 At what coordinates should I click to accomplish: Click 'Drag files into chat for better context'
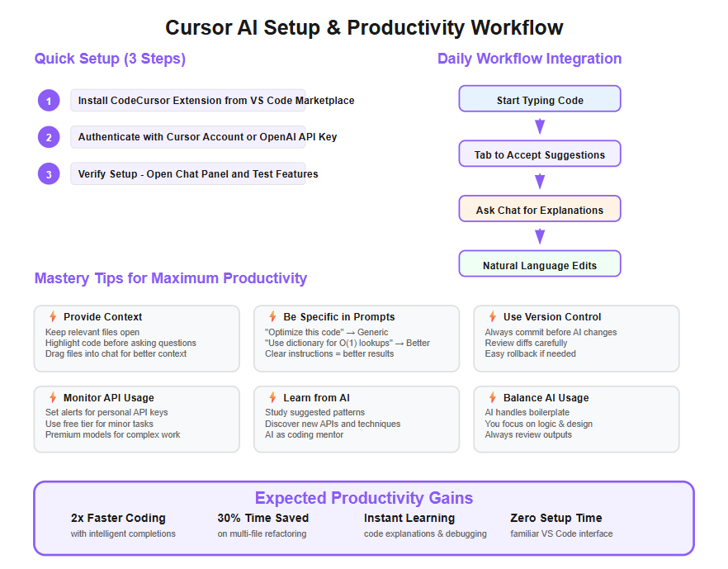[x=116, y=353]
